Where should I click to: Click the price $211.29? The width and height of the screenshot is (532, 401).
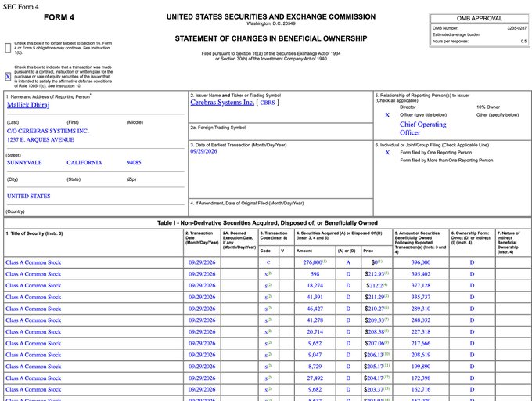[376, 297]
